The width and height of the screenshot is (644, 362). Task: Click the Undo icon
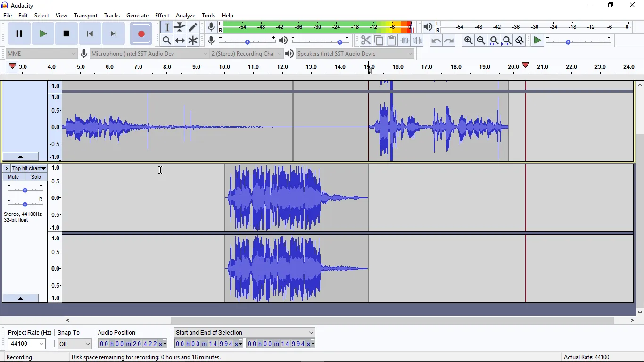click(x=435, y=41)
